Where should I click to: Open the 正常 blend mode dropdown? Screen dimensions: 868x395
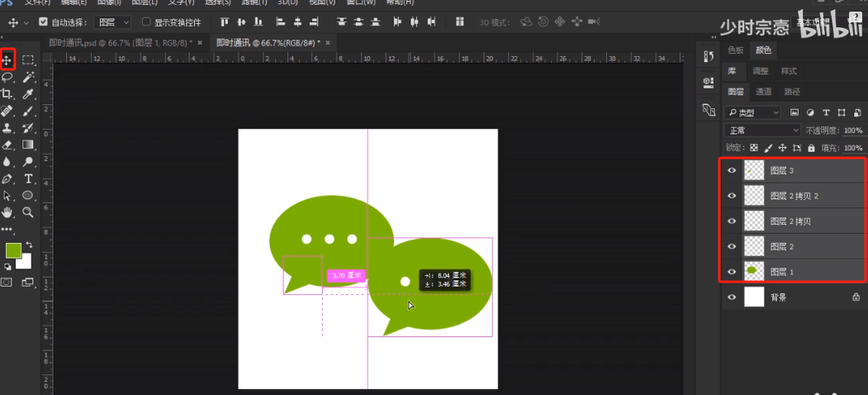pos(762,131)
